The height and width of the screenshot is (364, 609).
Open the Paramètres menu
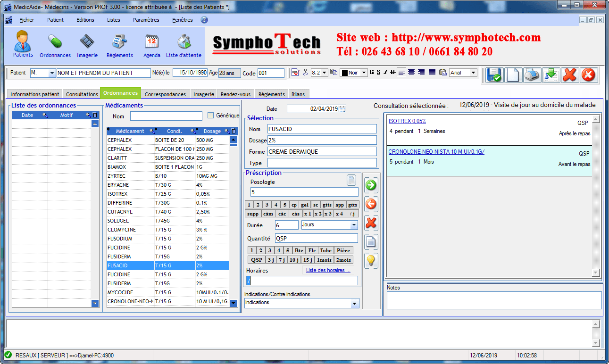click(146, 20)
